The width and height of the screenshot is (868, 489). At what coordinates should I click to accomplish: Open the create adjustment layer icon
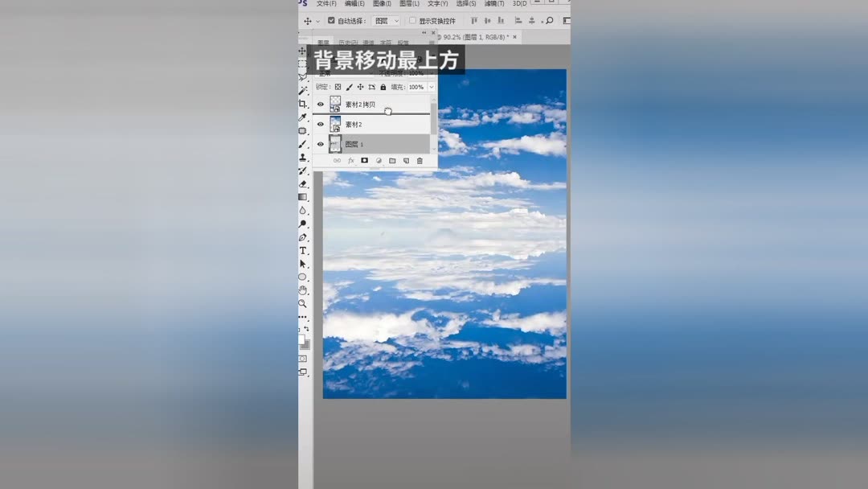[x=378, y=160]
